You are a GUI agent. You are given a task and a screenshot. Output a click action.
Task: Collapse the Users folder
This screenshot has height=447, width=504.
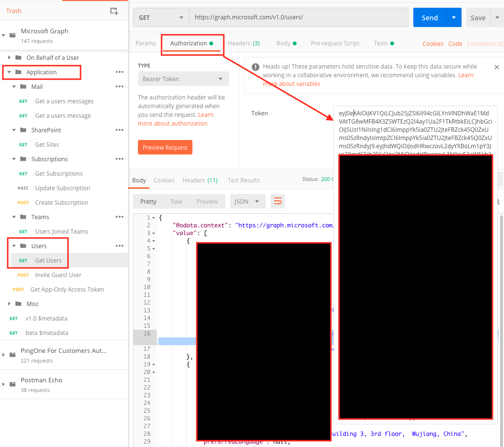click(14, 246)
